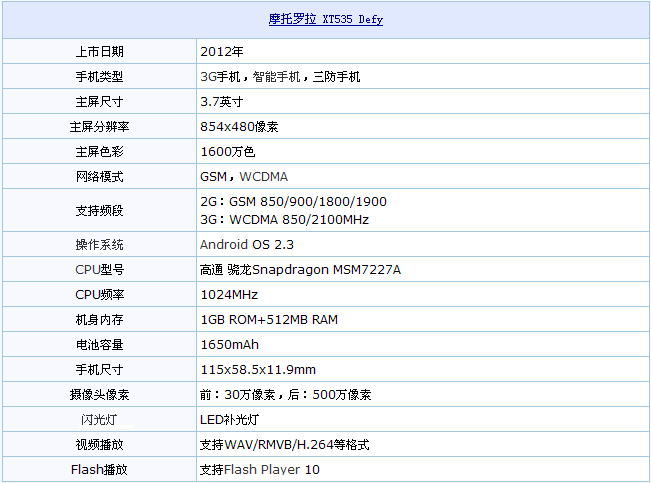Click the 1024MHz CPU frequency value

click(x=229, y=294)
